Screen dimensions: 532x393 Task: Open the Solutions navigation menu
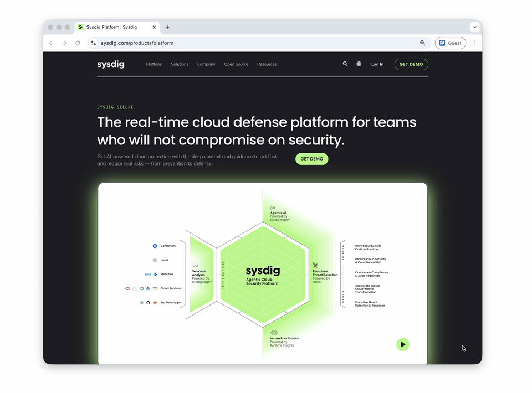click(x=180, y=64)
